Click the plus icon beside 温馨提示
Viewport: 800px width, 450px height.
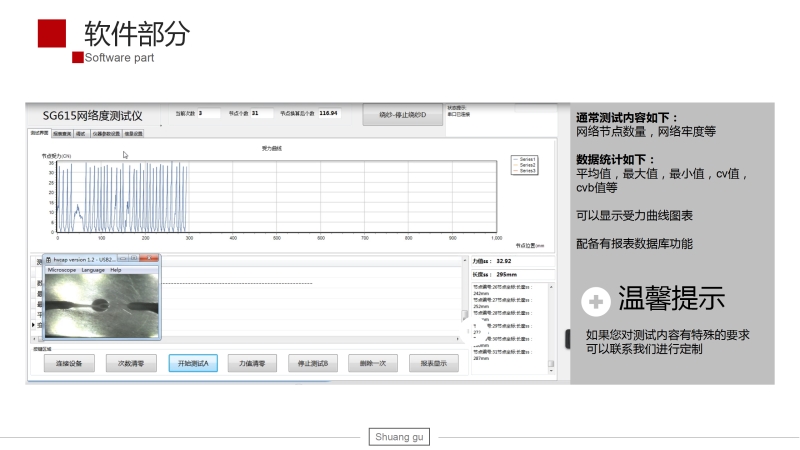pyautogui.click(x=596, y=301)
